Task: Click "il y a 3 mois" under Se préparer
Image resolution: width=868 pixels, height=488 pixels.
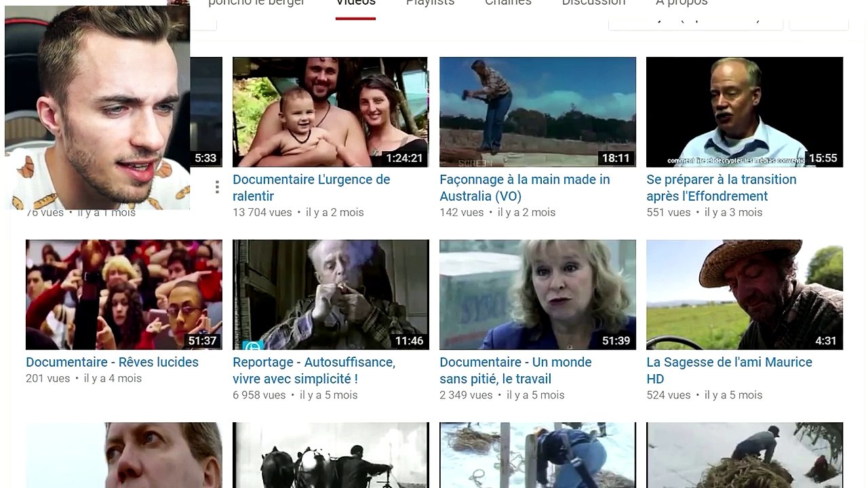Action: pyautogui.click(x=734, y=212)
